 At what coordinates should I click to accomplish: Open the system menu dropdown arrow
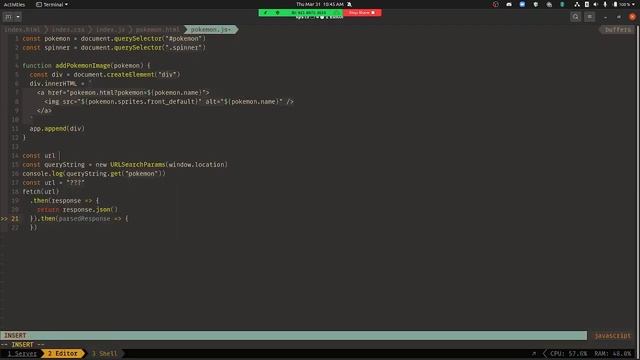[x=634, y=4]
